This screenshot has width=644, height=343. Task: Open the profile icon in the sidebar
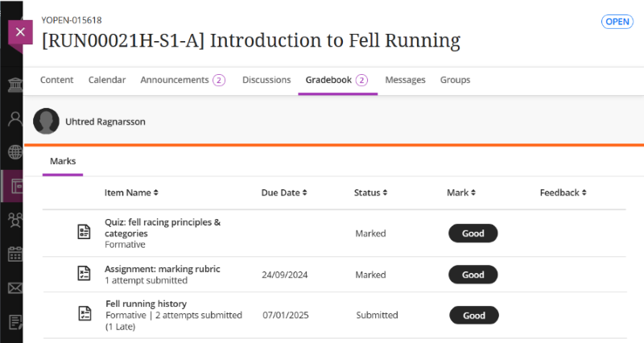(14, 120)
